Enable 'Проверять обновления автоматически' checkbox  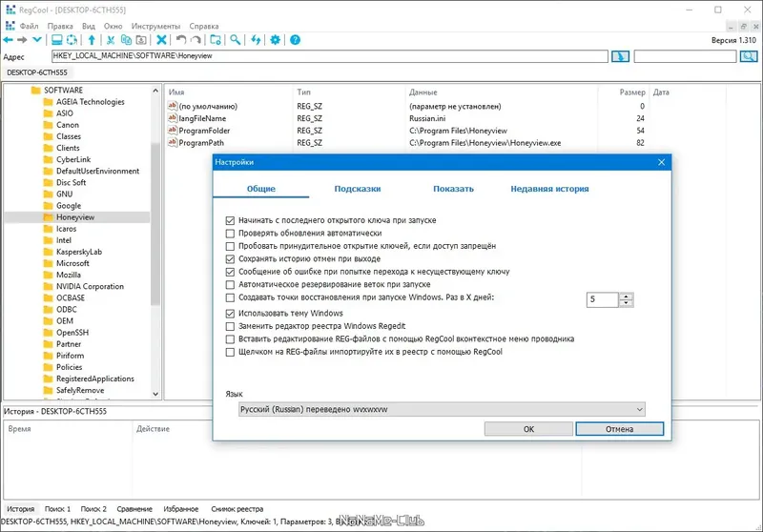click(x=230, y=234)
